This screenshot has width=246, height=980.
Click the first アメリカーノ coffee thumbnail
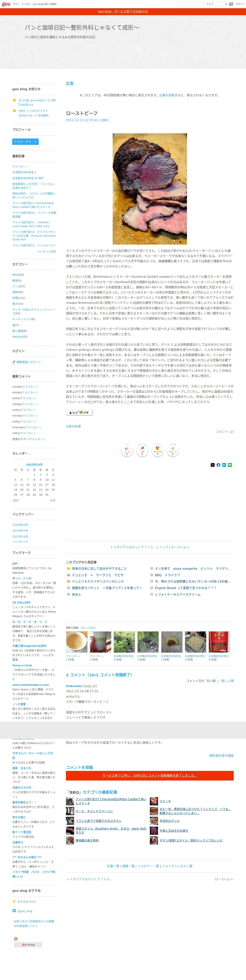pos(77,642)
